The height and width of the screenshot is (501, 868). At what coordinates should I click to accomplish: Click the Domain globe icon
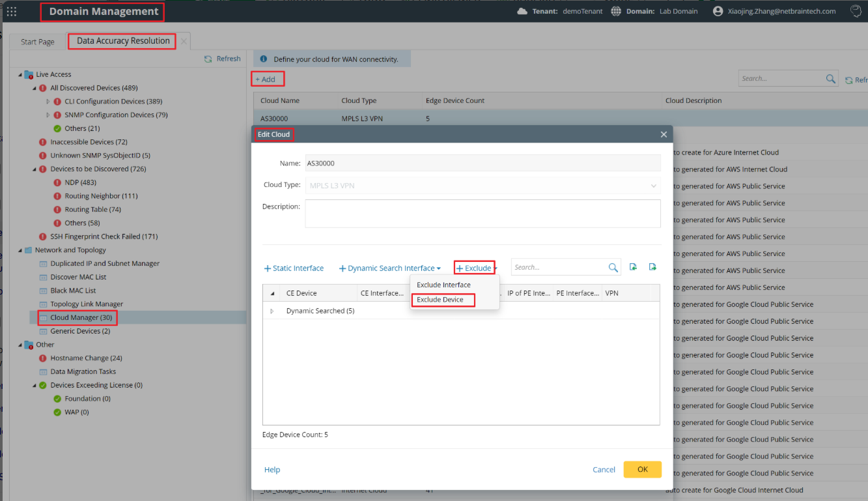point(616,11)
